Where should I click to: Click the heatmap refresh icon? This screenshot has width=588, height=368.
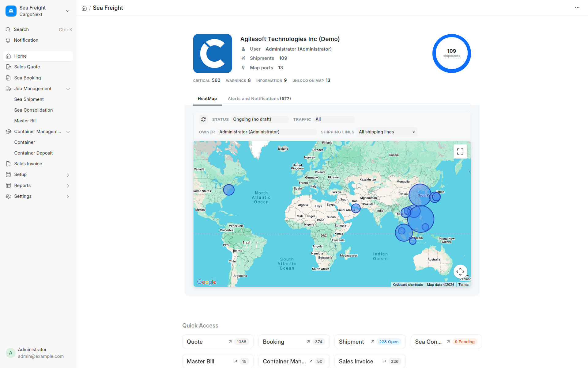click(x=204, y=119)
